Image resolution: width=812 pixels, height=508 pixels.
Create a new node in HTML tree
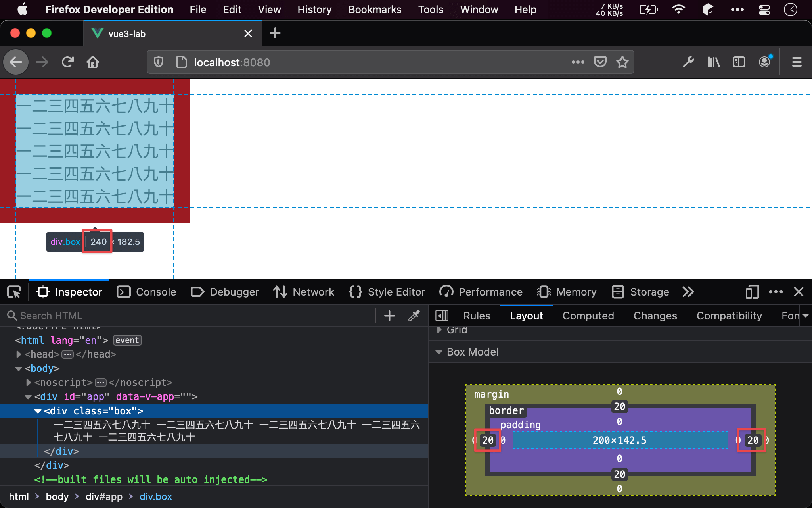point(389,316)
